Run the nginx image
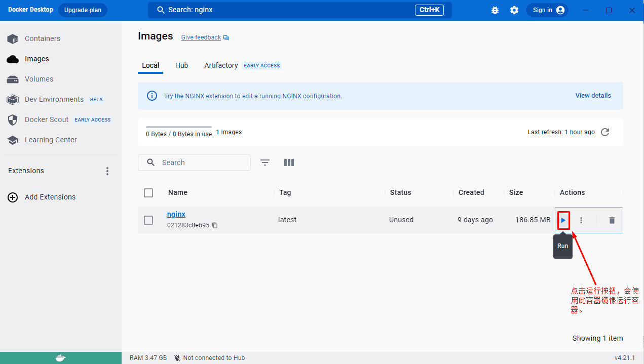644x364 pixels. coord(563,220)
